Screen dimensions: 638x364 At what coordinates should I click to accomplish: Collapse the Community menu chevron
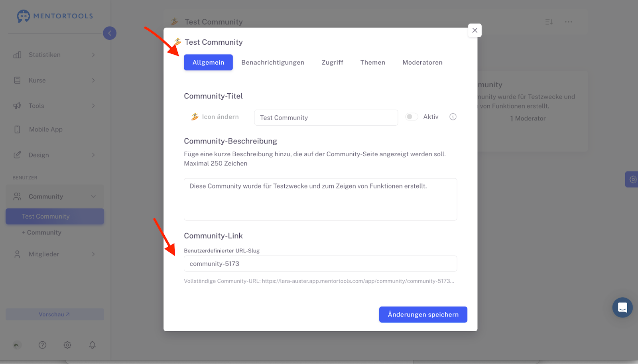pos(93,197)
